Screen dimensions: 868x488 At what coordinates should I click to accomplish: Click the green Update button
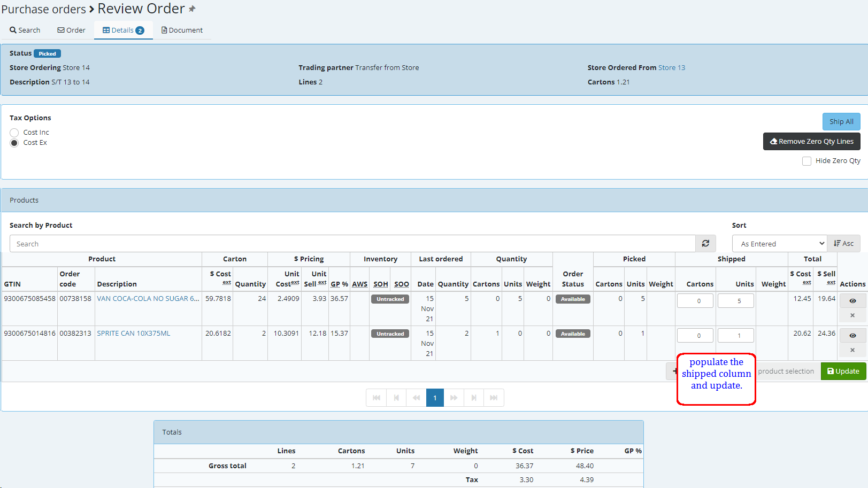[x=843, y=371]
